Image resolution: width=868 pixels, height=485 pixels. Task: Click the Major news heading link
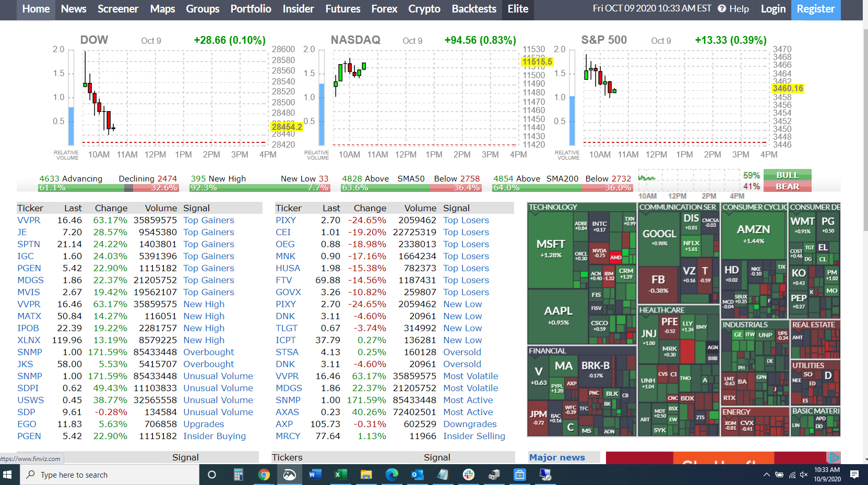coord(557,457)
